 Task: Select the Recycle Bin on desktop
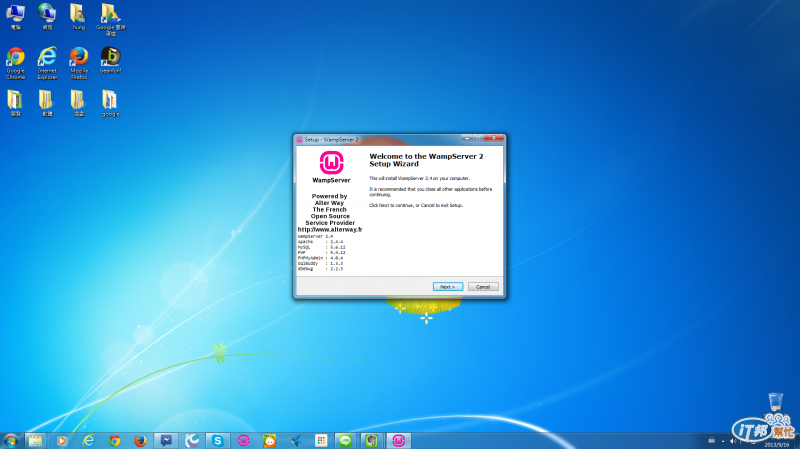(x=776, y=402)
